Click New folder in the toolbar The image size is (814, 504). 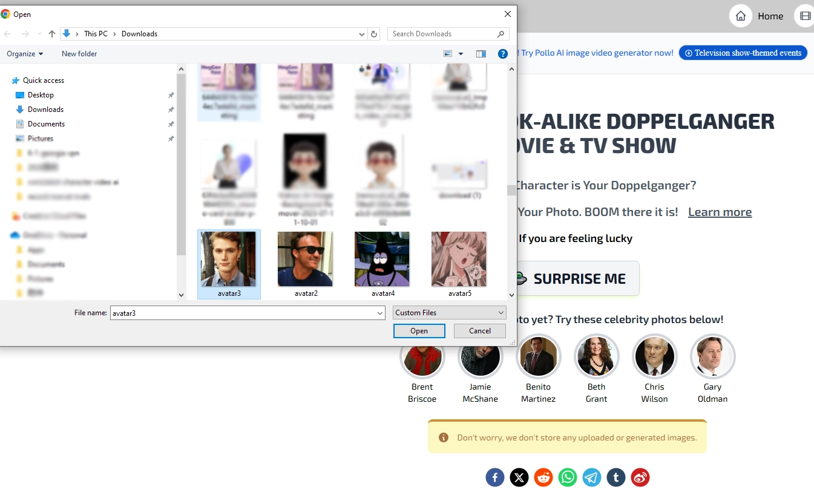point(79,54)
